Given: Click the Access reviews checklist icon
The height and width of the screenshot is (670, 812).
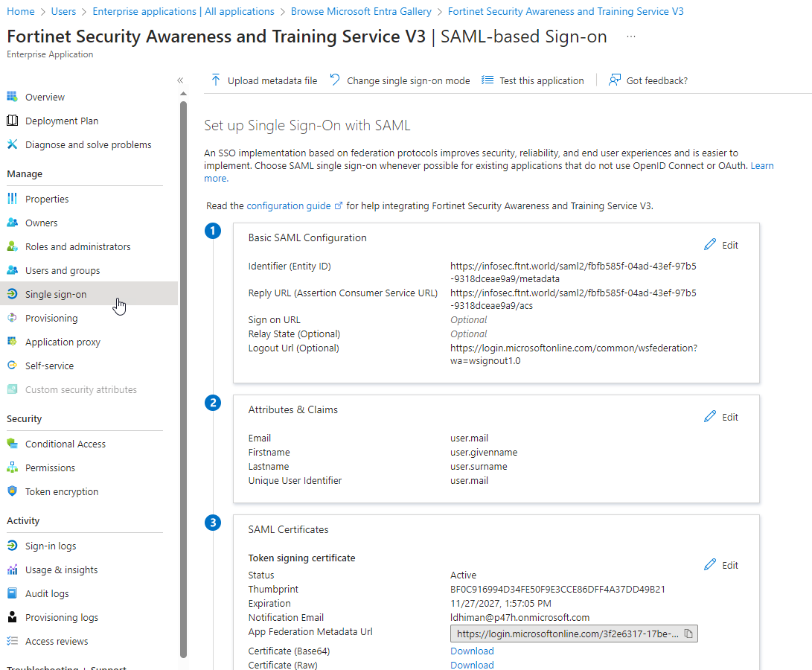Looking at the screenshot, I should [12, 641].
